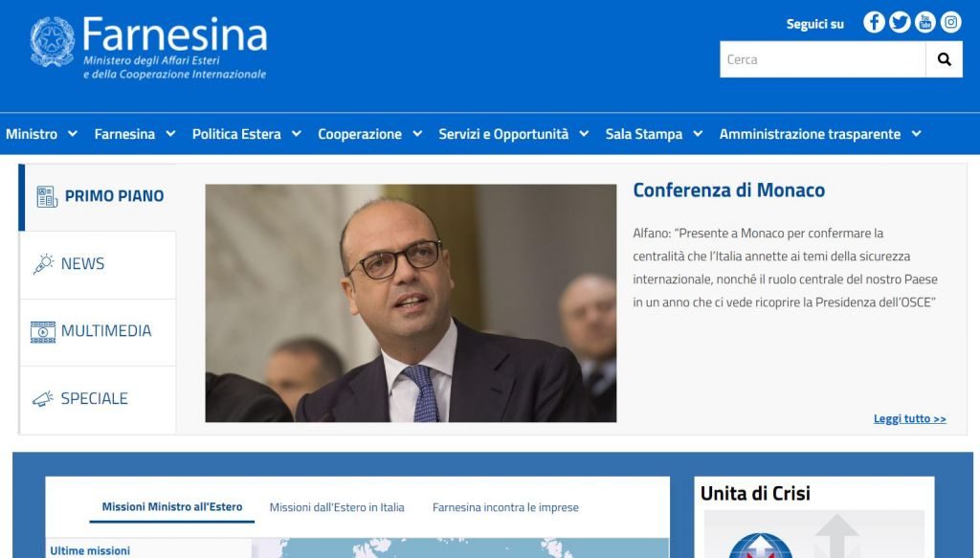Click the newspaper icon beside Primo Piano
Screen dimensions: 980x558
(47, 196)
